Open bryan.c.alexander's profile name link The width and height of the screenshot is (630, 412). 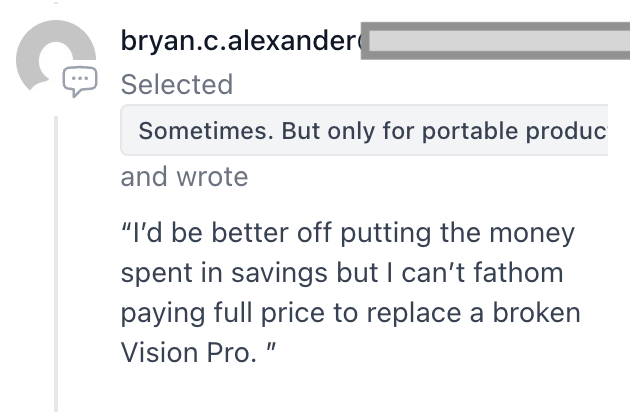tap(241, 41)
